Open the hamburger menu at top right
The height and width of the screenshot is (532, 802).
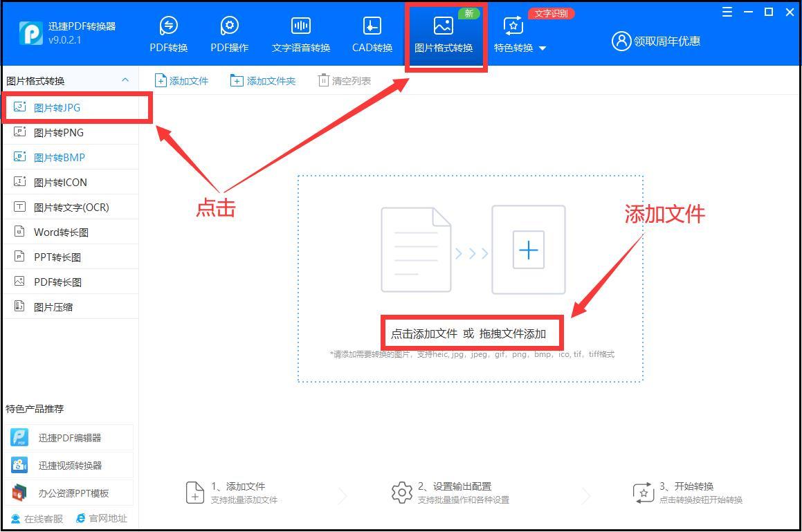[726, 12]
